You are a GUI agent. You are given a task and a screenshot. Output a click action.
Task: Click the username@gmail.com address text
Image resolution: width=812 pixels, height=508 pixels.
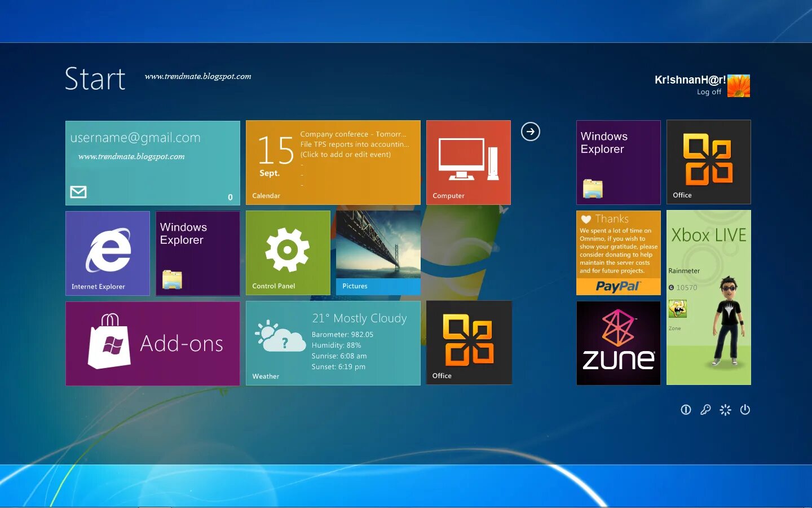135,138
